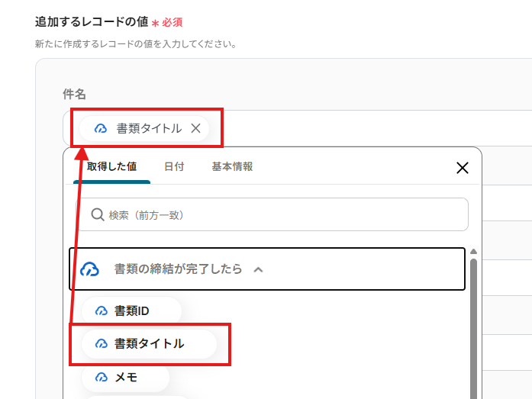The width and height of the screenshot is (532, 399).
Task: Click the cloud icon in 件名 chip
Action: (x=101, y=128)
